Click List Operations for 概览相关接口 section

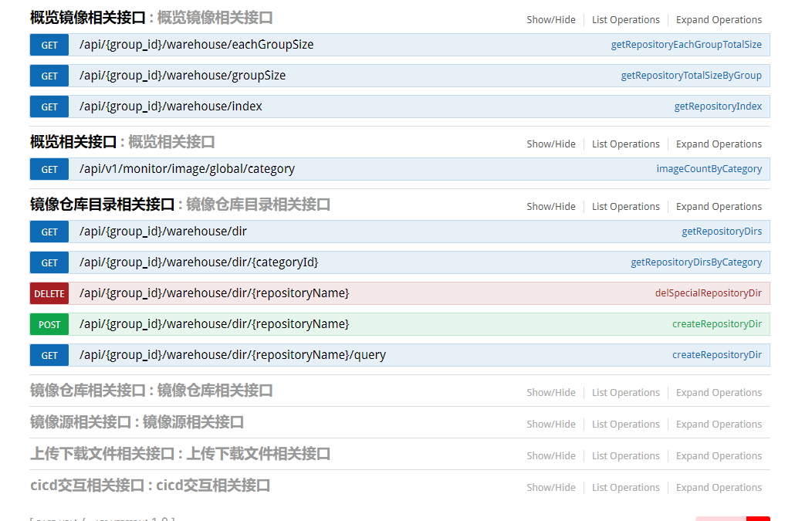pos(625,144)
